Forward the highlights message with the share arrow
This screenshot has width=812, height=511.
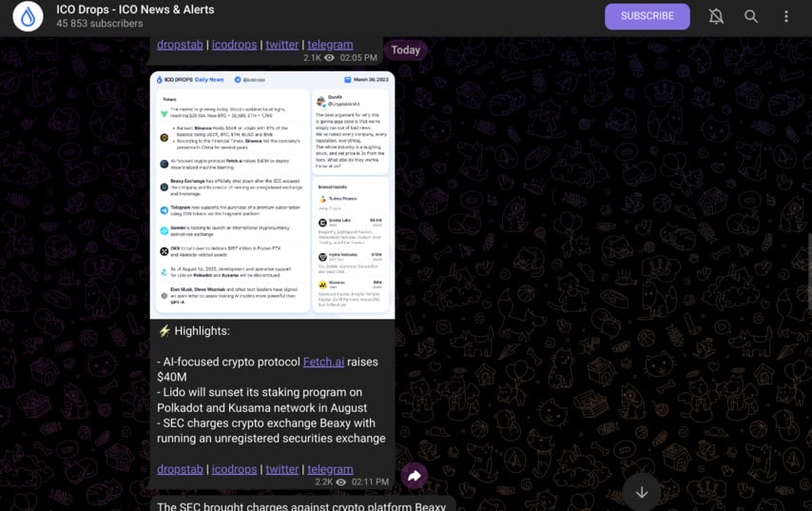(415, 476)
